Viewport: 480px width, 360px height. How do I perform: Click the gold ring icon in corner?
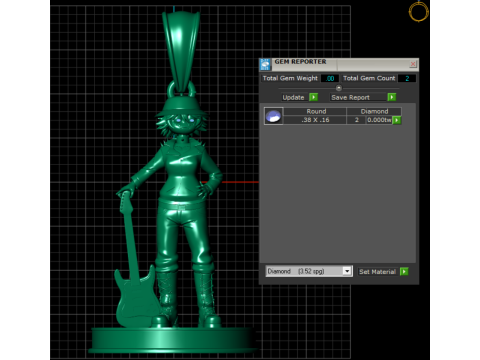point(419,12)
